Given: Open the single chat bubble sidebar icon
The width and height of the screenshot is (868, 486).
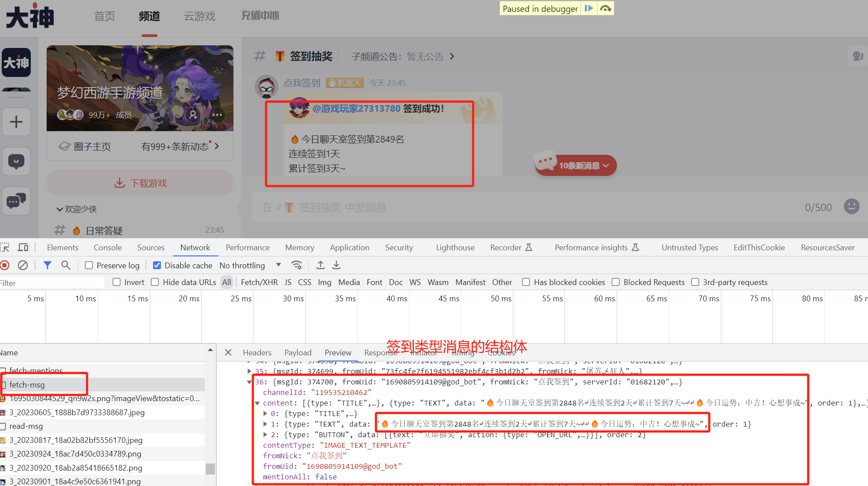Looking at the screenshot, I should click(16, 161).
